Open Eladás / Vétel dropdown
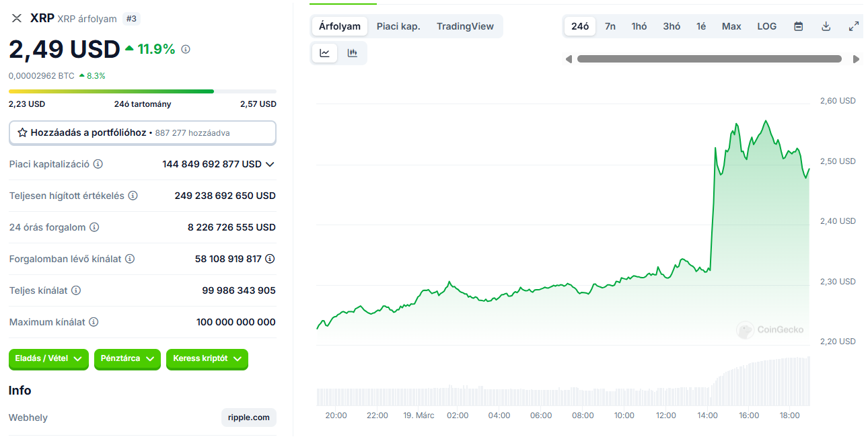This screenshot has height=439, width=868. pyautogui.click(x=48, y=359)
